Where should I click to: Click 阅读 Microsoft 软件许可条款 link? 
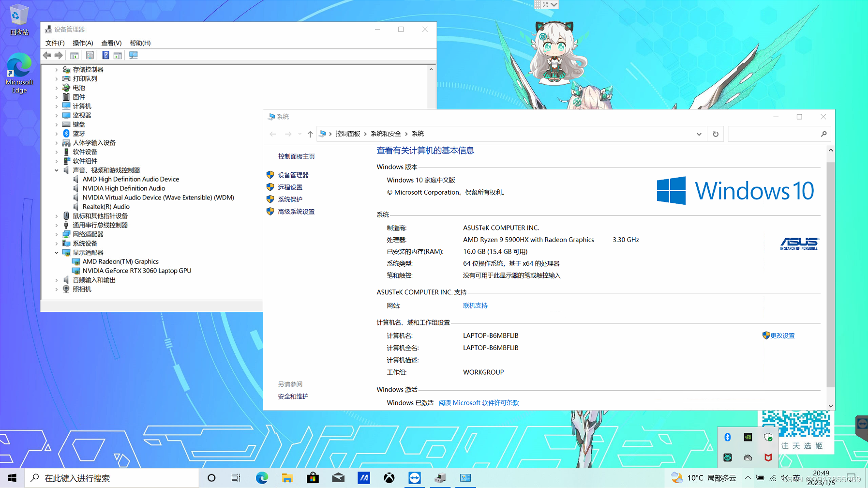pyautogui.click(x=479, y=403)
